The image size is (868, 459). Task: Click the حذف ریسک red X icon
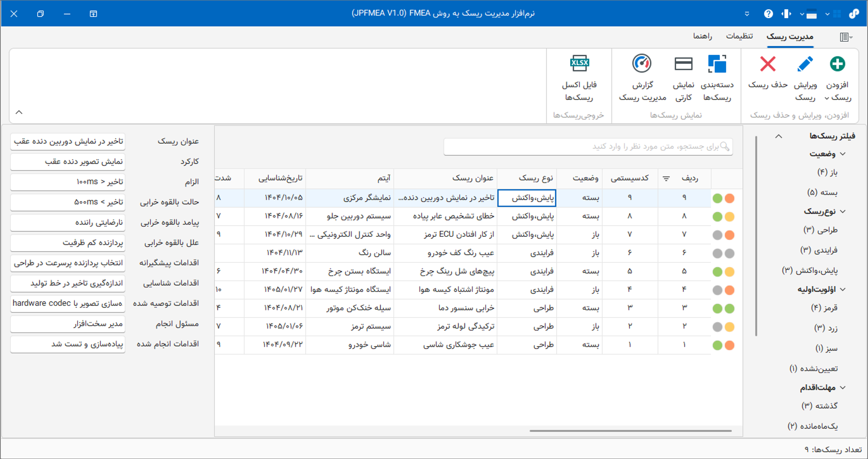click(x=768, y=64)
